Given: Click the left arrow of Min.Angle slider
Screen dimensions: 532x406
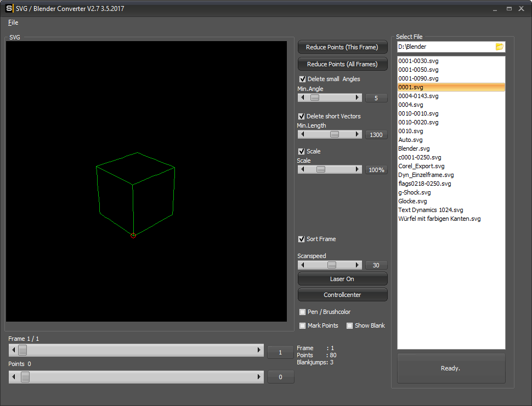Looking at the screenshot, I should point(302,98).
